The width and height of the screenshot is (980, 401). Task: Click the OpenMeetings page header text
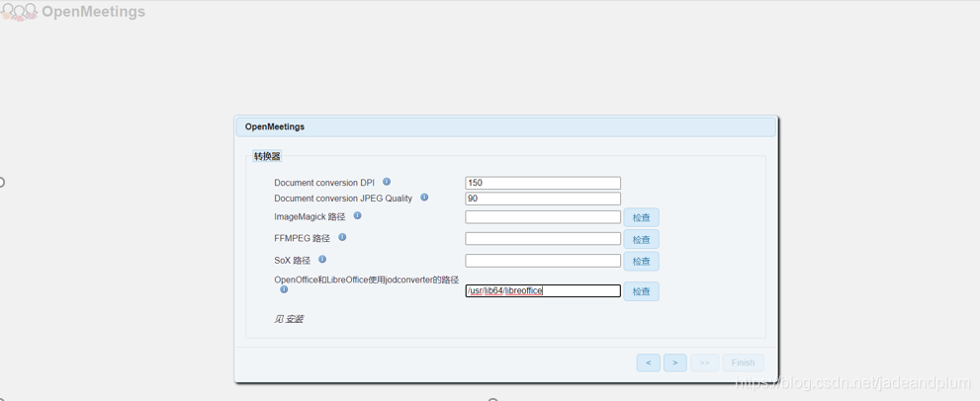point(93,12)
